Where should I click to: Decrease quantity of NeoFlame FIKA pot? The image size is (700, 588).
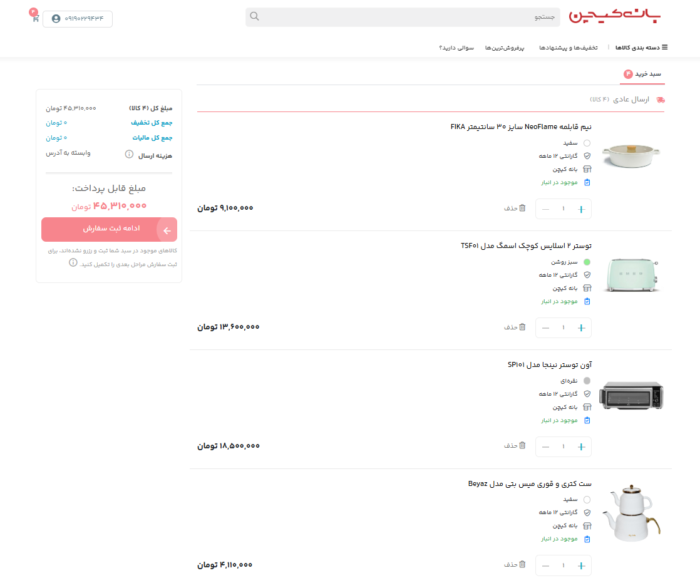pos(545,209)
